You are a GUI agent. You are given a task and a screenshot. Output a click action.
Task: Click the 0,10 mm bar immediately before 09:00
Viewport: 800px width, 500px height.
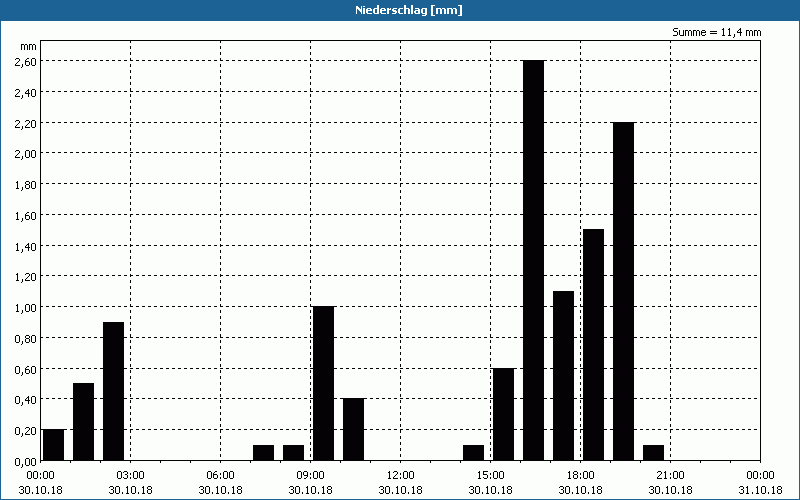point(293,453)
